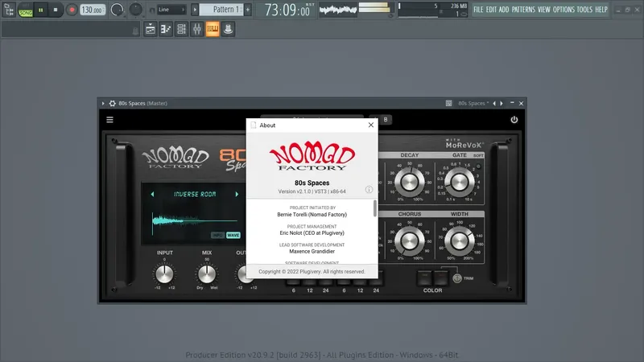Open the TOOLS menu

pos(584,10)
